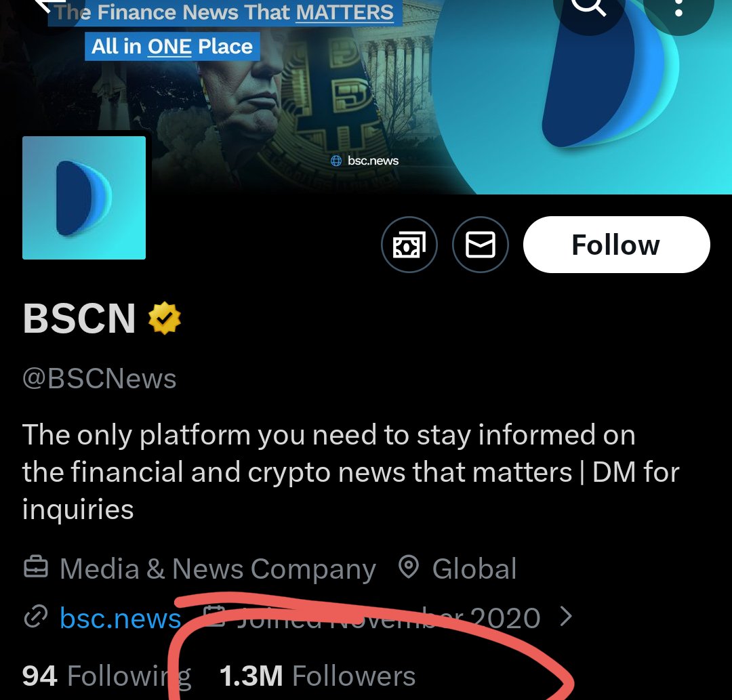This screenshot has height=700, width=732.
Task: Tap the gold verified badge beside BSCN
Action: [x=165, y=318]
